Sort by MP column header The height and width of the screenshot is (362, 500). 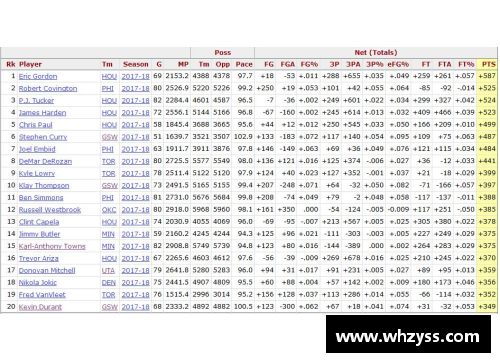click(x=183, y=64)
